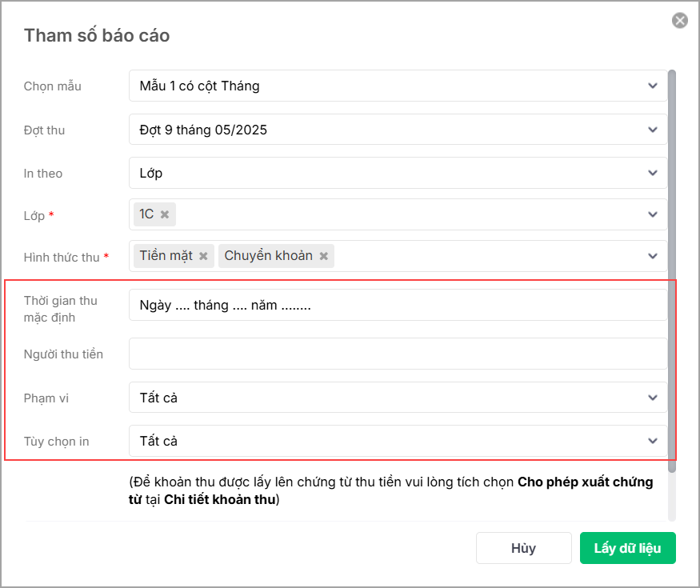Image resolution: width=700 pixels, height=588 pixels.
Task: Remove the Chuyển khoản tag
Action: click(324, 256)
